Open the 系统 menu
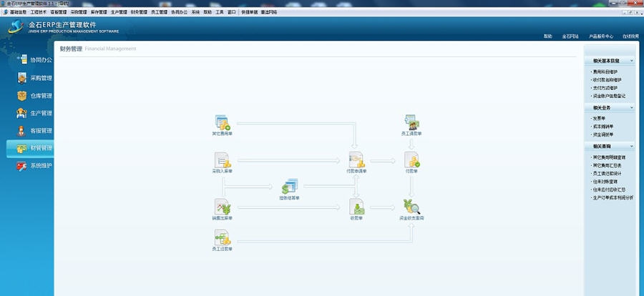The image size is (644, 296). point(195,12)
